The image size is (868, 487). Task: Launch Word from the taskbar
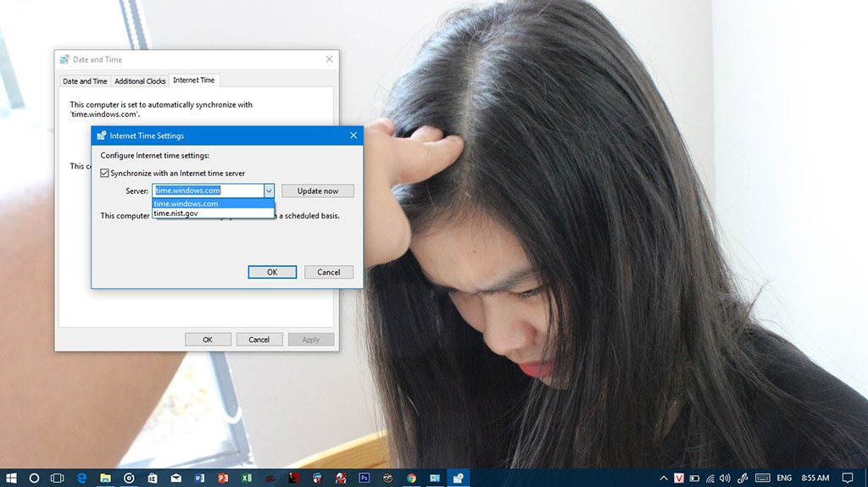pyautogui.click(x=199, y=479)
